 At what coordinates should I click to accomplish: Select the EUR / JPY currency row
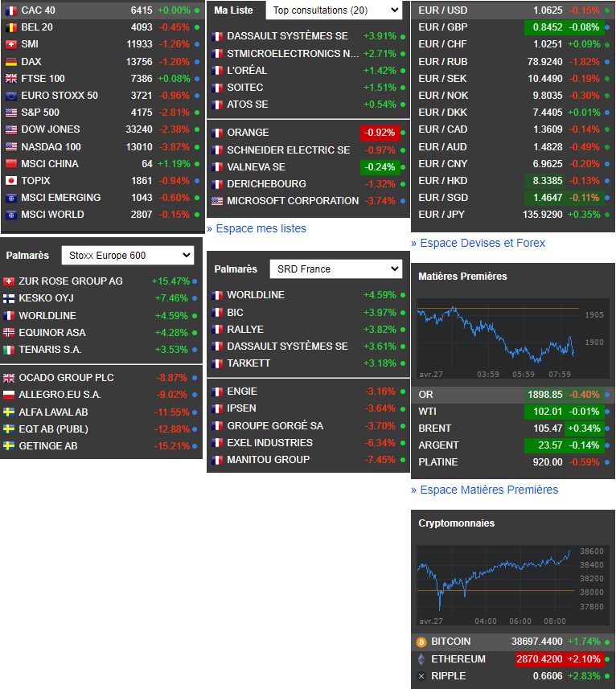click(513, 215)
